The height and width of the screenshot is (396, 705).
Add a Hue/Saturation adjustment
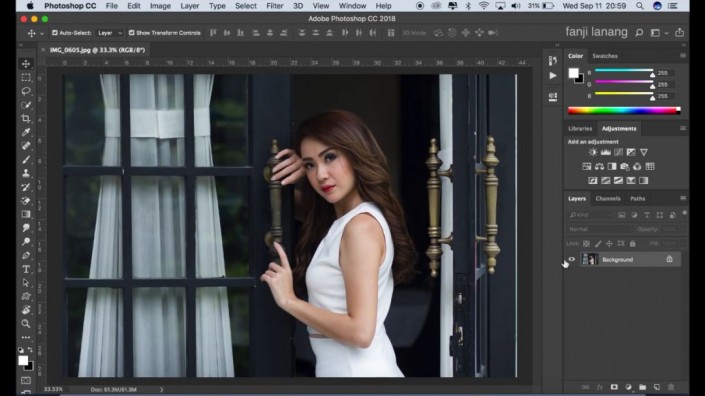tap(587, 166)
